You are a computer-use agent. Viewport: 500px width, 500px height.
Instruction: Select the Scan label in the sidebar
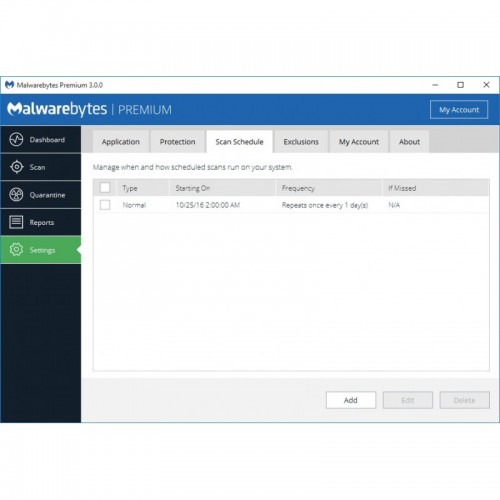pyautogui.click(x=37, y=167)
